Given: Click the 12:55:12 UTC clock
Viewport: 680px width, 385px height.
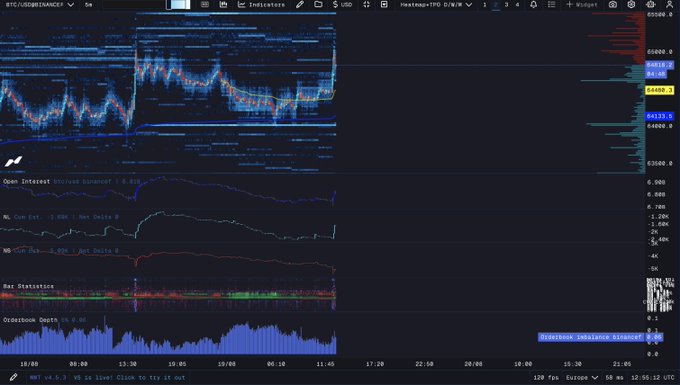Looking at the screenshot, I should (x=653, y=378).
